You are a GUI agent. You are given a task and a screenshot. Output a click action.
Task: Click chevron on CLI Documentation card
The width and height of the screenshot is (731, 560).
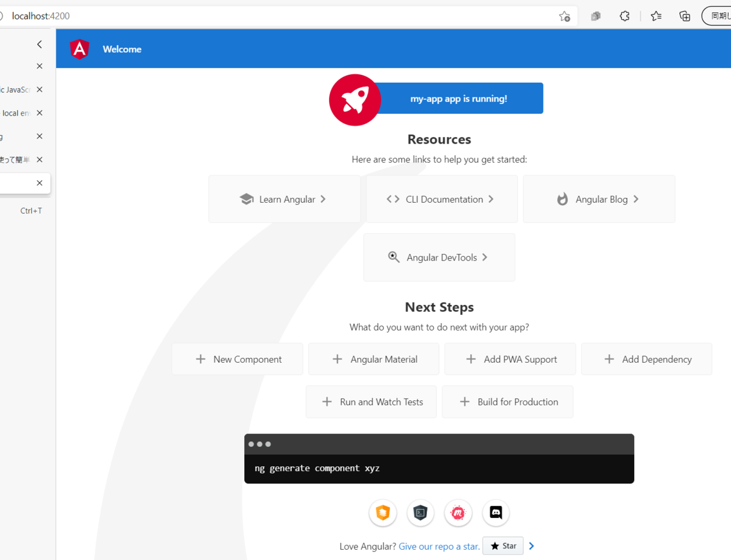(x=491, y=199)
